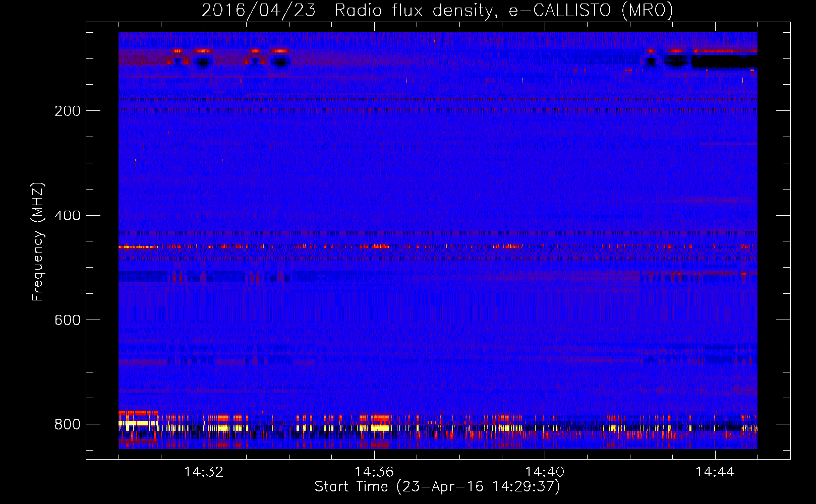This screenshot has height=504, width=816.
Task: Click the 14:32 time tick label
Action: pyautogui.click(x=204, y=472)
